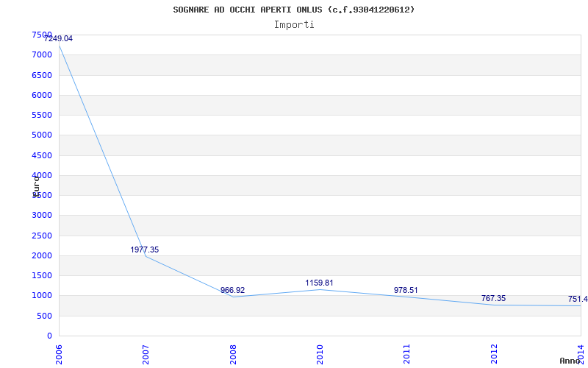Image resolution: width=588 pixels, height=368 pixels.
Task: Select the data label 7249.04
Action: (58, 38)
